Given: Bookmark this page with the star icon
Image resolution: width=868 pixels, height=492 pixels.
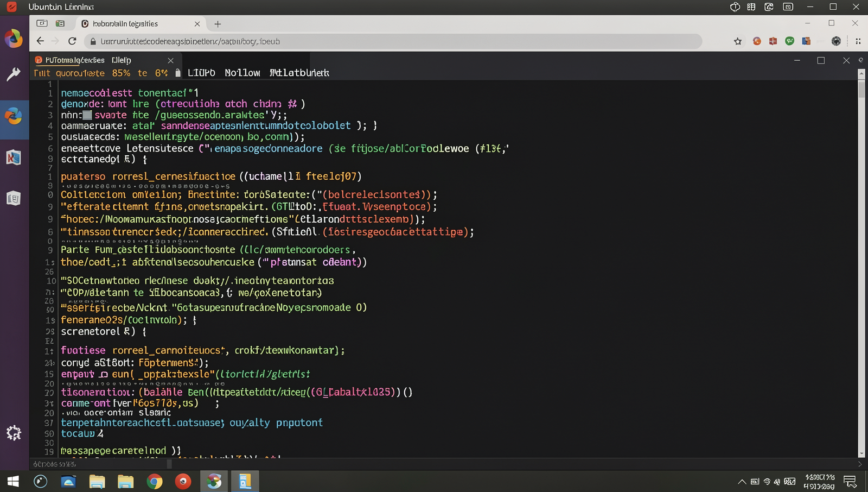Looking at the screenshot, I should pos(738,41).
